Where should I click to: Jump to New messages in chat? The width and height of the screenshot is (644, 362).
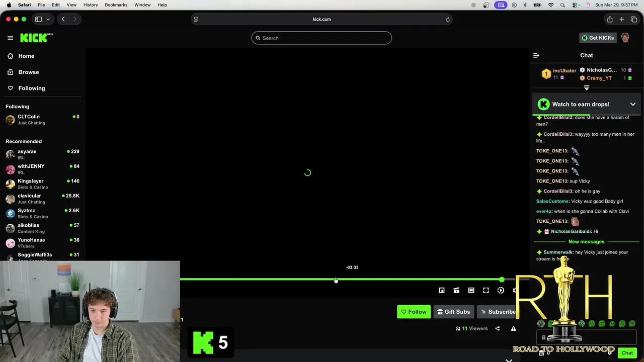586,242
